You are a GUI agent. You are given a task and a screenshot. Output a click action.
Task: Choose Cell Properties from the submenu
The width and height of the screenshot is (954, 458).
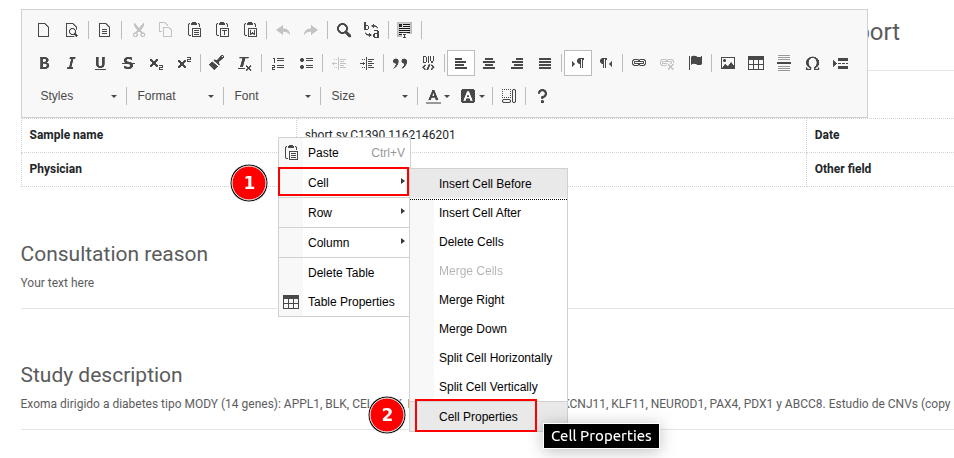477,416
